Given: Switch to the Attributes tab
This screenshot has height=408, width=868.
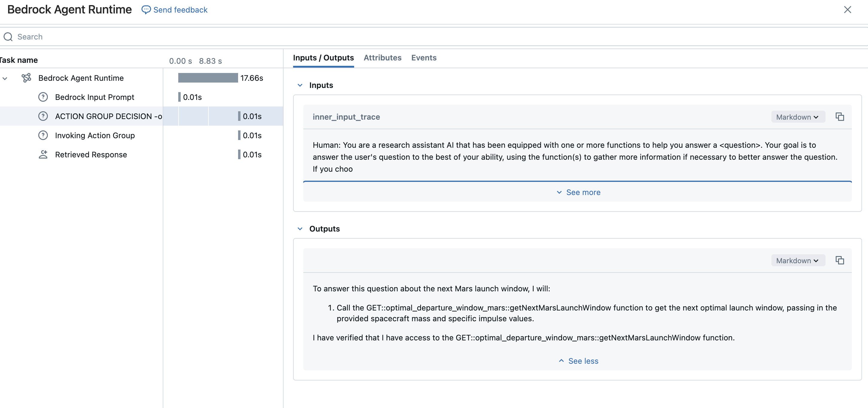Looking at the screenshot, I should (383, 58).
